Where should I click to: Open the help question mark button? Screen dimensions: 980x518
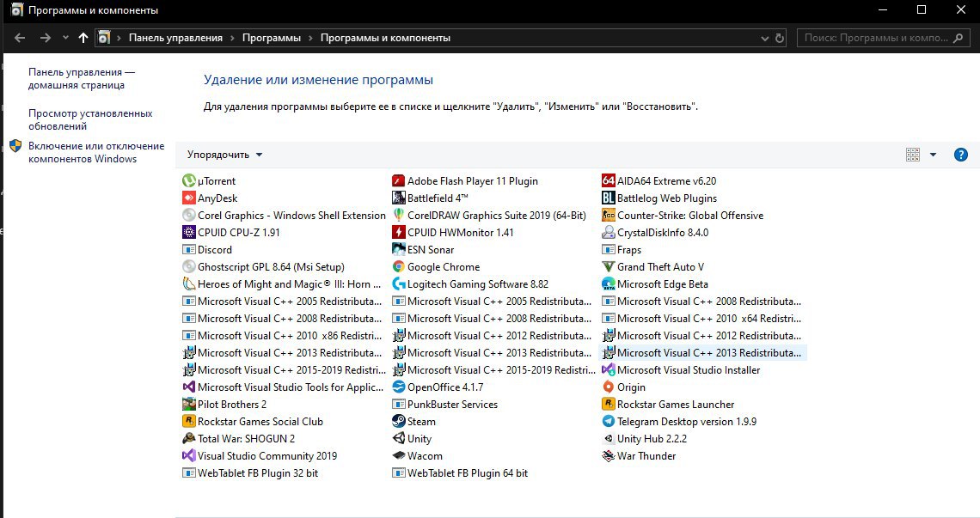(x=960, y=155)
